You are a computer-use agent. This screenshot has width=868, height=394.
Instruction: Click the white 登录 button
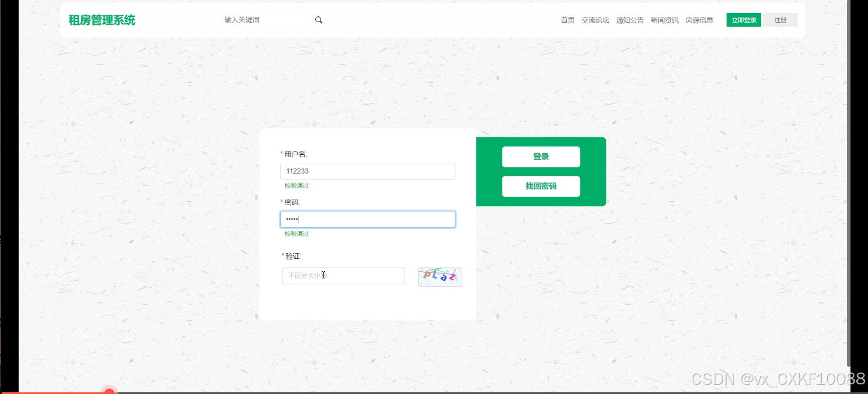tap(541, 157)
